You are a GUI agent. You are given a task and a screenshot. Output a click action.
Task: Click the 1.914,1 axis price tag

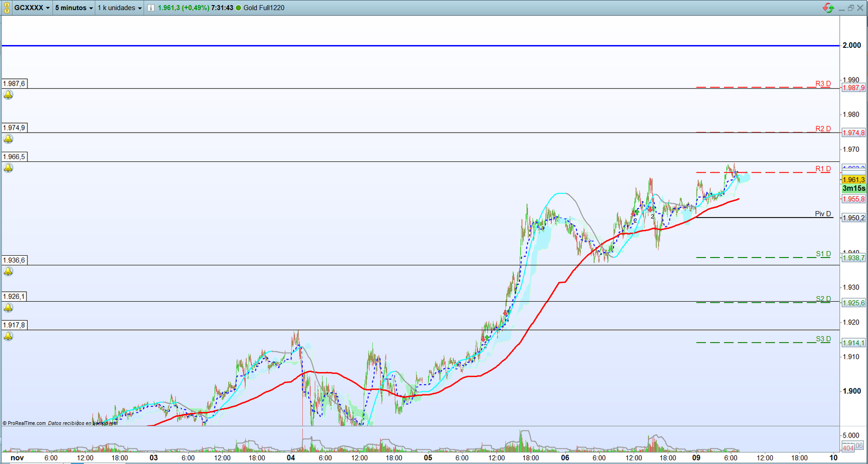tap(854, 343)
